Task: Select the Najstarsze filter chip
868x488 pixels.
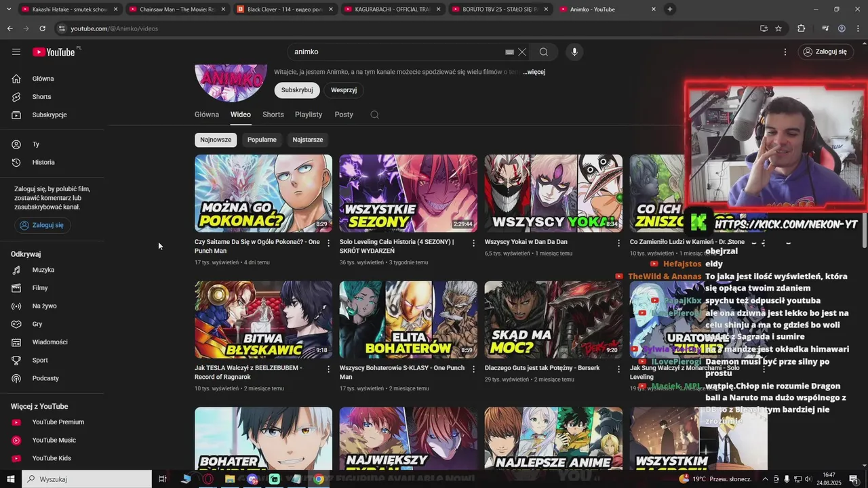Action: [308, 140]
